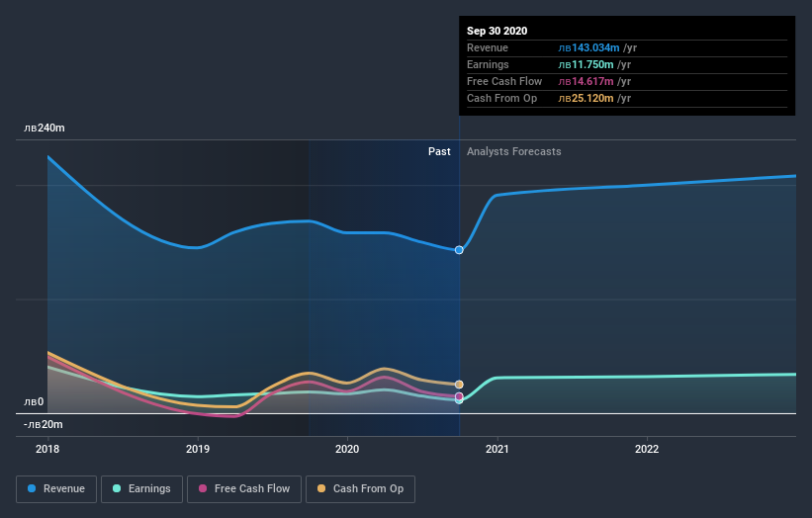Click the 2018 x-axis label
The height and width of the screenshot is (518, 812).
(x=47, y=449)
